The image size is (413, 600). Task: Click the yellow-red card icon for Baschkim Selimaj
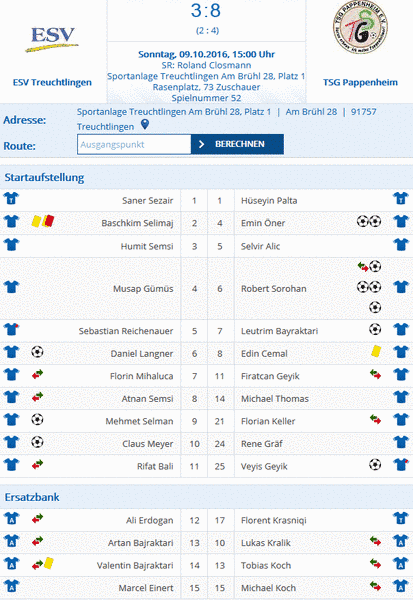point(43,221)
